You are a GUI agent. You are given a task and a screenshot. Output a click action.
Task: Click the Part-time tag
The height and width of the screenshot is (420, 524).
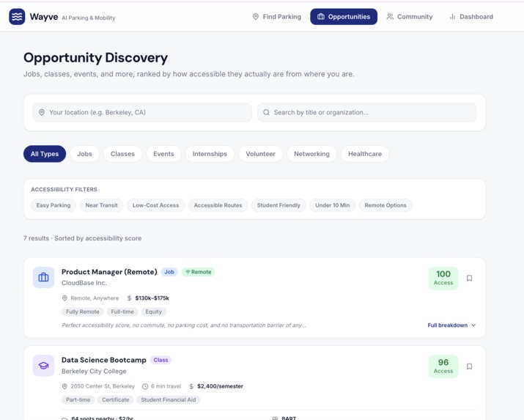click(78, 399)
